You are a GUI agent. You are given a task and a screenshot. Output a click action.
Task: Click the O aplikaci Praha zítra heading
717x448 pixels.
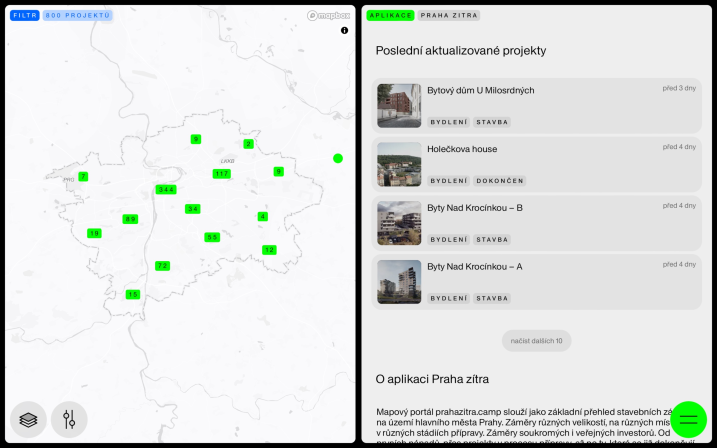point(432,379)
